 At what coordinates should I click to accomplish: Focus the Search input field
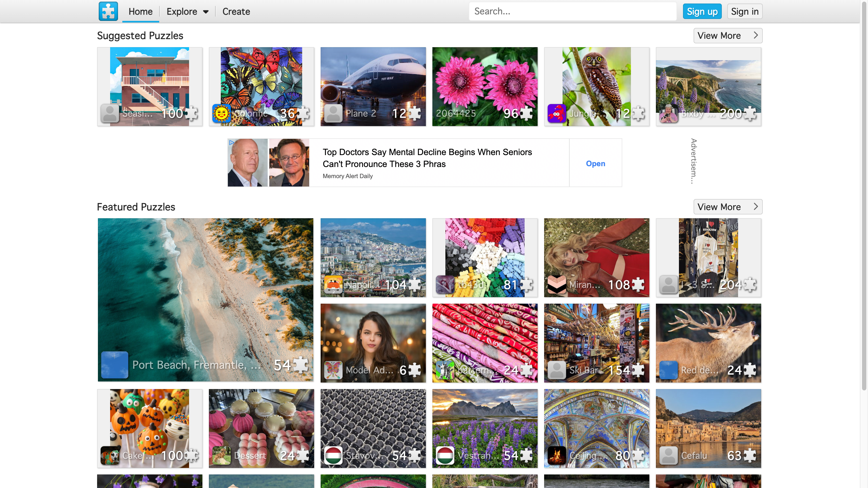pos(573,11)
